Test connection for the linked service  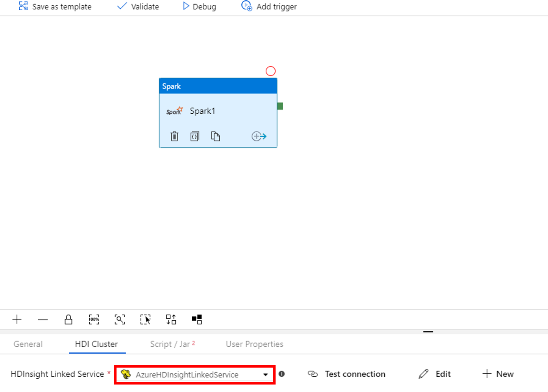click(346, 374)
